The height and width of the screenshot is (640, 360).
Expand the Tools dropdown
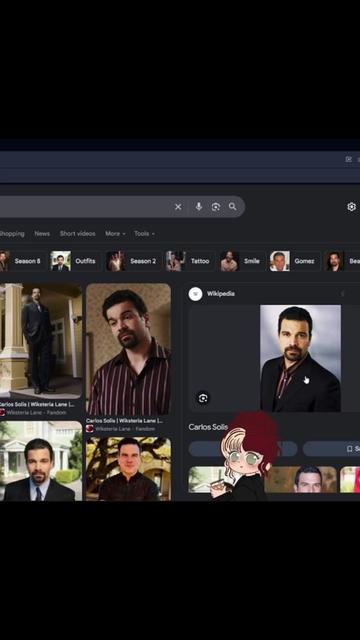144,233
